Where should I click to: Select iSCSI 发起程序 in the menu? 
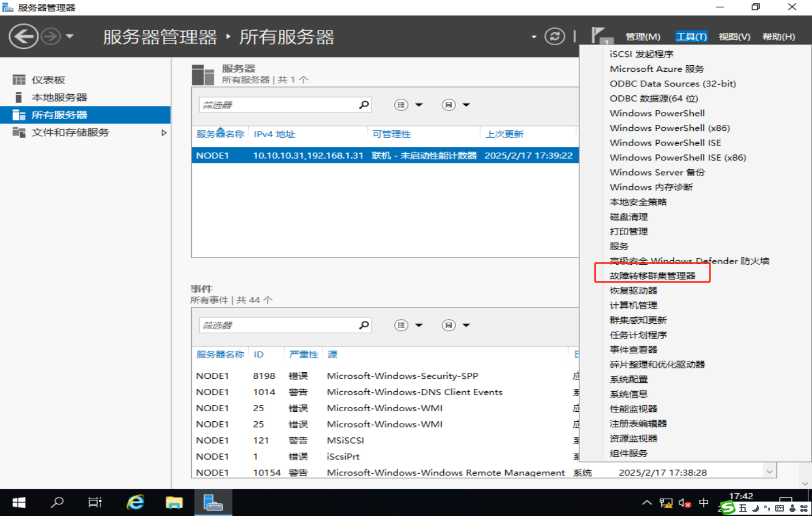tap(641, 54)
